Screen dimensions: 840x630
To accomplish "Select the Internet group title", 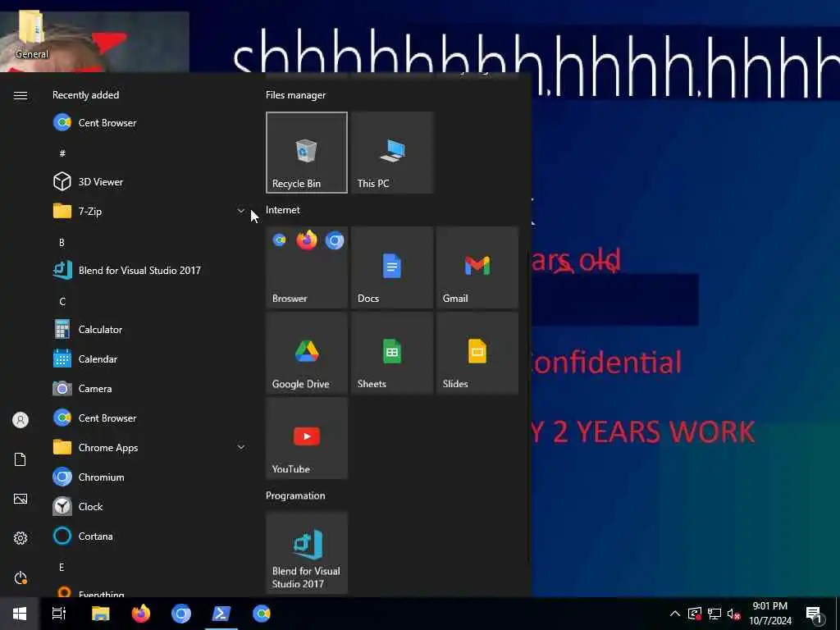I will (283, 210).
